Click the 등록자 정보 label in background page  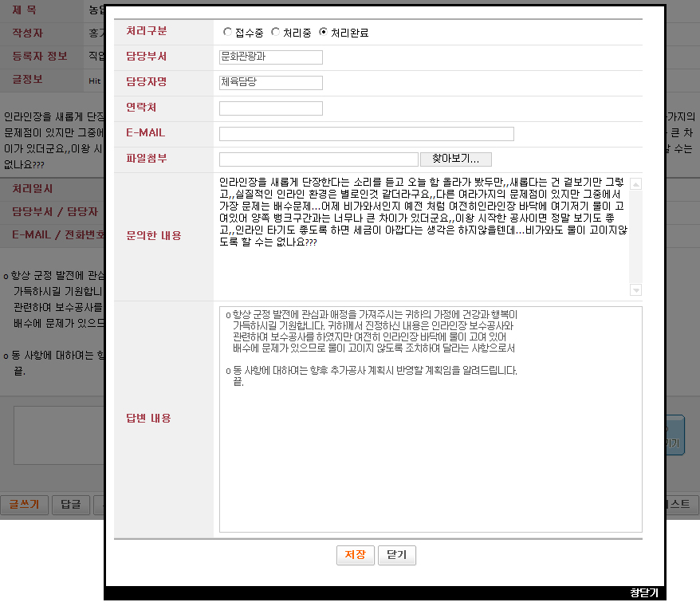pyautogui.click(x=40, y=56)
